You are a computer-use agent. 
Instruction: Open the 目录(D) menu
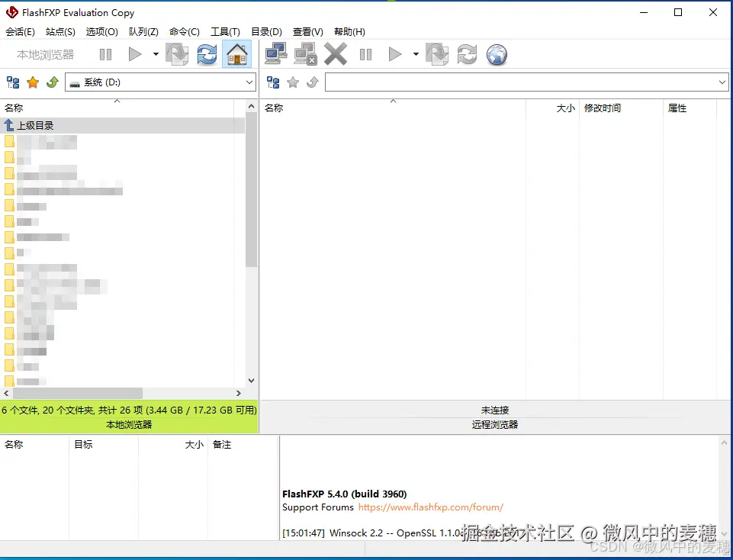pos(266,32)
